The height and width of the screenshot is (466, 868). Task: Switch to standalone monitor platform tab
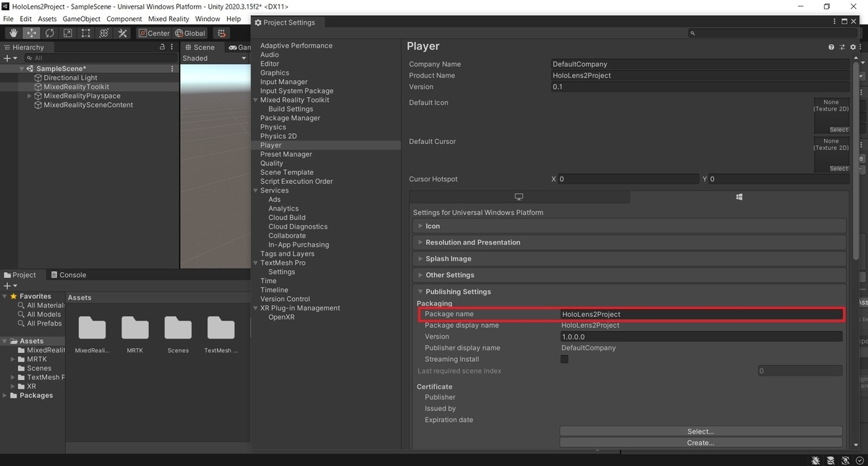pos(519,197)
